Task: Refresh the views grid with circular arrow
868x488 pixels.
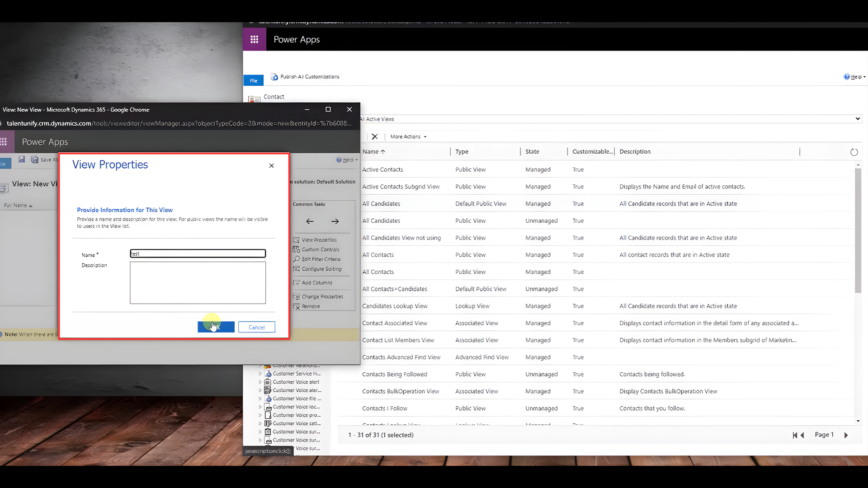Action: (854, 152)
